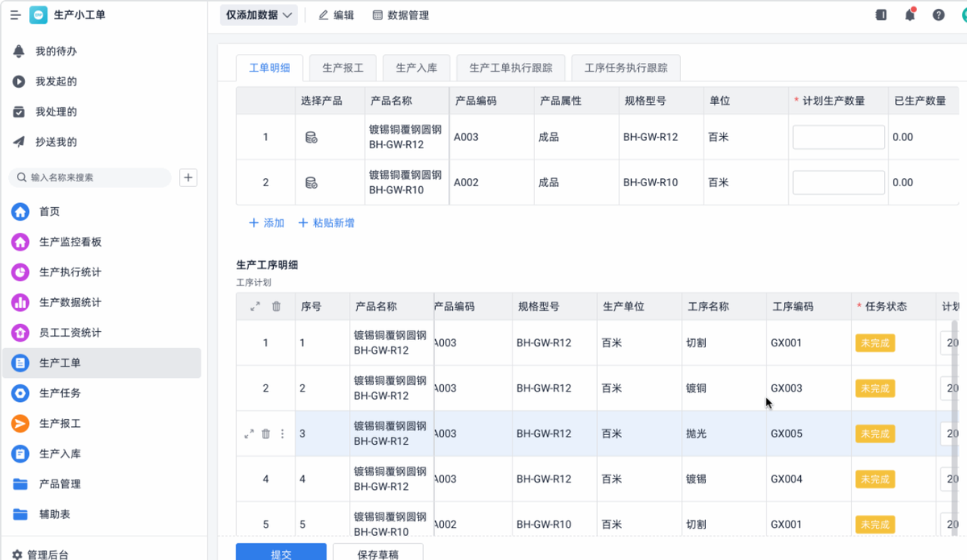Click the delete trash icon in row 3
The width and height of the screenshot is (967, 560).
(266, 434)
